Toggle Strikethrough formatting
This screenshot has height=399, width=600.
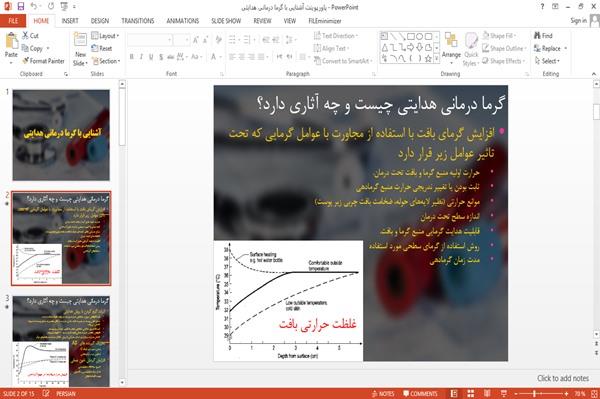click(x=171, y=57)
